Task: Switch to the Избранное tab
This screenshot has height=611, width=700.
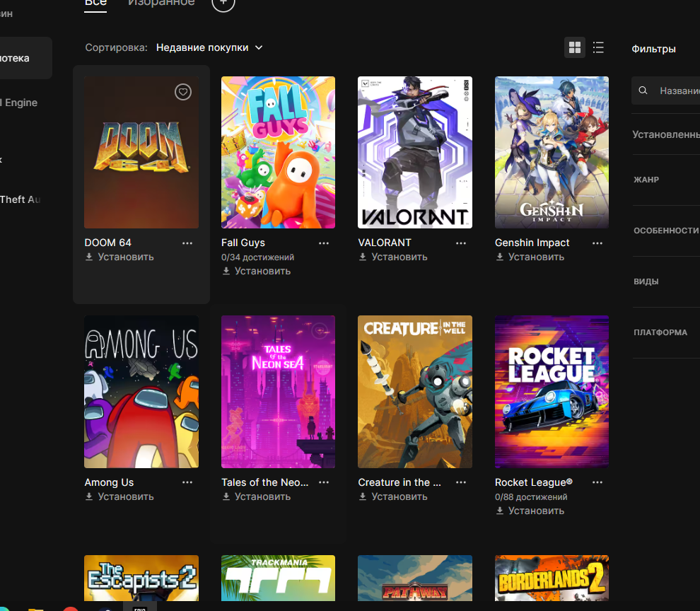Action: (x=161, y=4)
